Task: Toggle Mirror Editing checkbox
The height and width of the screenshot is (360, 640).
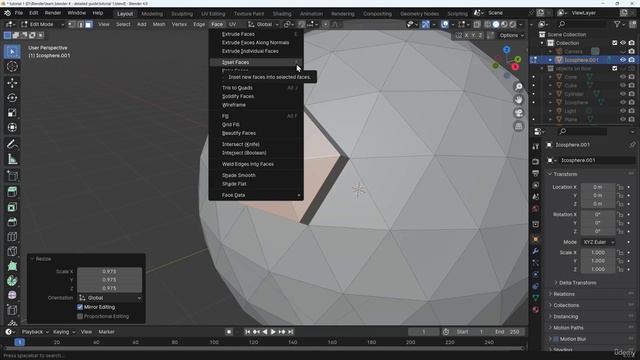Action: click(80, 307)
